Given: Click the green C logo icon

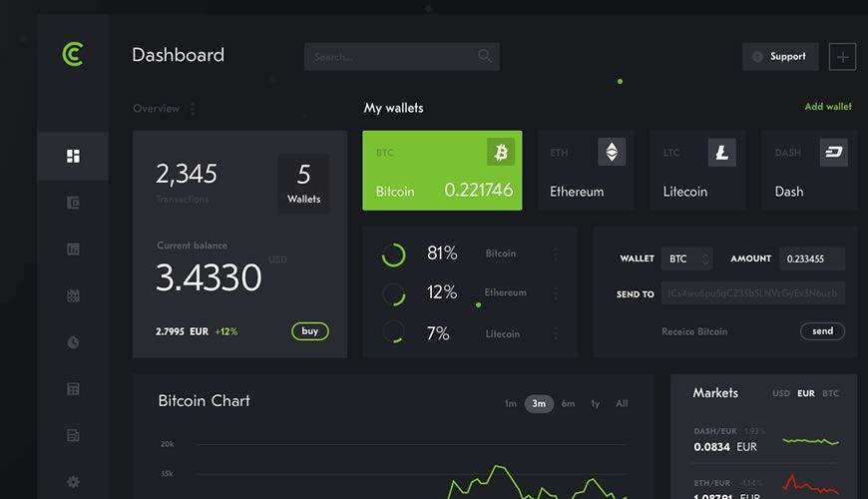Looking at the screenshot, I should 73,54.
